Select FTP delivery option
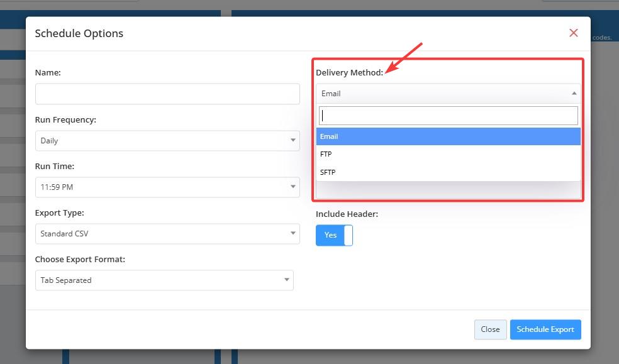Screen dimensions: 619x364 [449, 154]
